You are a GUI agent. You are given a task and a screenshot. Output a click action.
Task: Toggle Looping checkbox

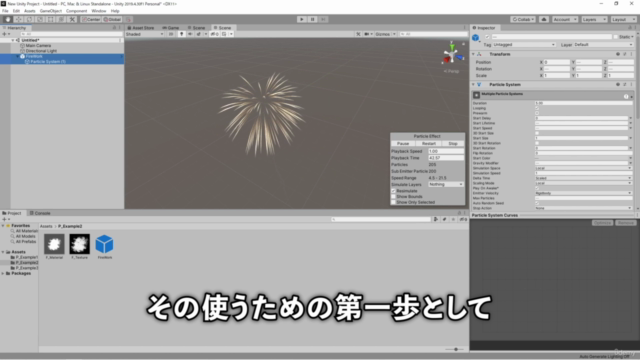click(x=537, y=108)
